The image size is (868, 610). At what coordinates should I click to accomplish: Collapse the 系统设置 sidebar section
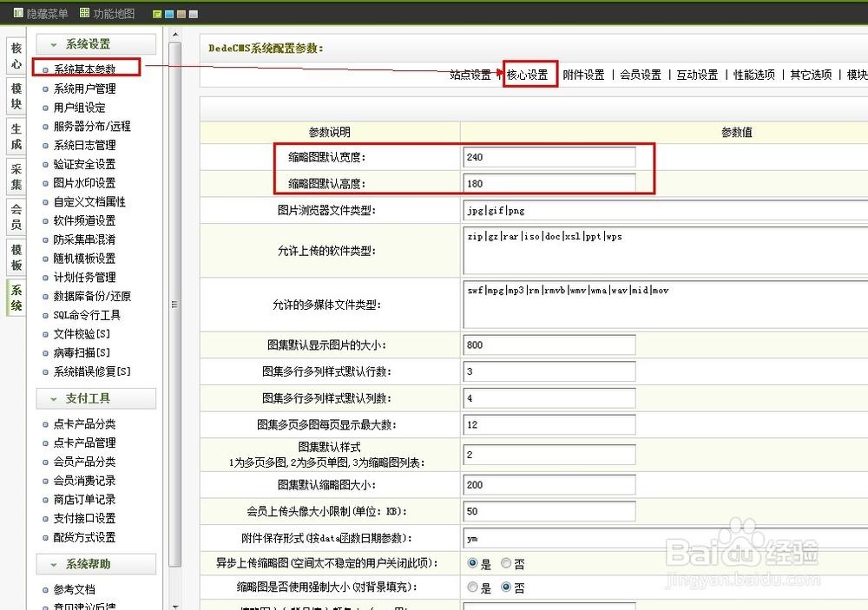(x=95, y=44)
